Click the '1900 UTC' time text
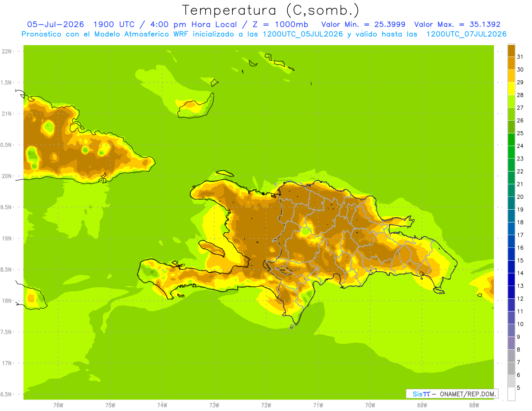Image resolution: width=532 pixels, height=411 pixels. coord(114,24)
